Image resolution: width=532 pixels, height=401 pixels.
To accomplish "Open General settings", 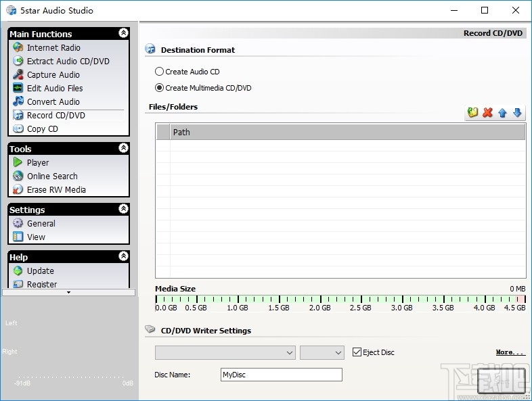I will click(x=41, y=223).
